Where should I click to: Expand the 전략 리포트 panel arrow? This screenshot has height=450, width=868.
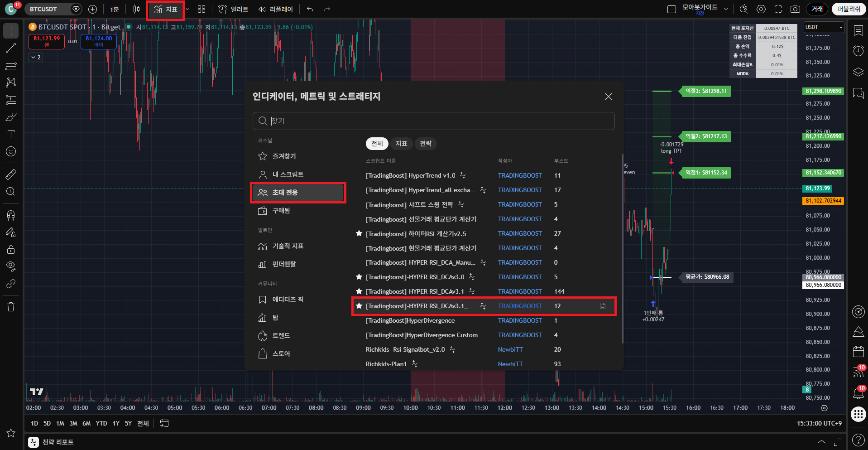tap(821, 442)
